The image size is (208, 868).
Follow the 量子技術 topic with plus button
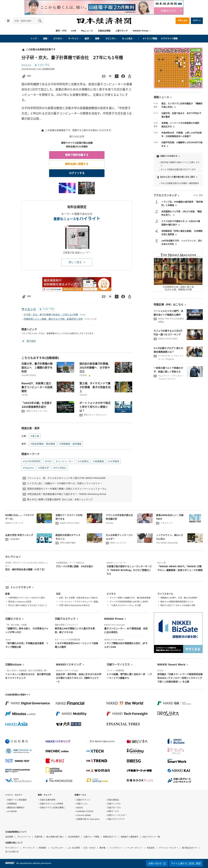pyautogui.click(x=23, y=341)
